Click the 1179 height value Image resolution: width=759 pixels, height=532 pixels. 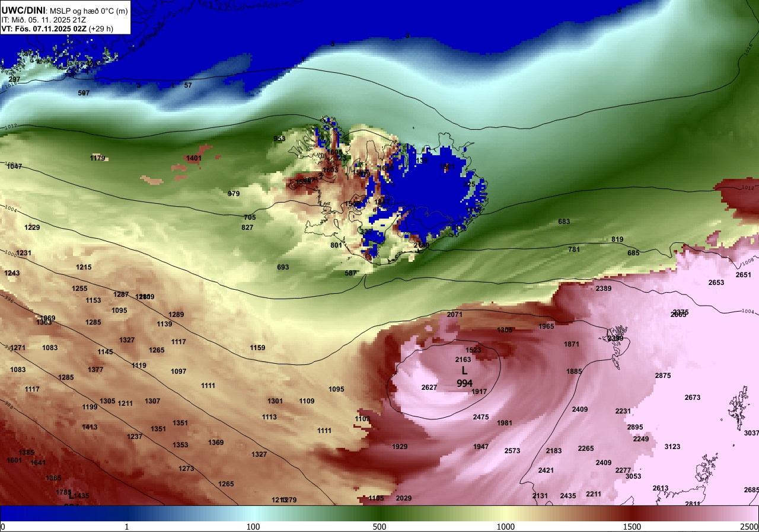point(97,158)
